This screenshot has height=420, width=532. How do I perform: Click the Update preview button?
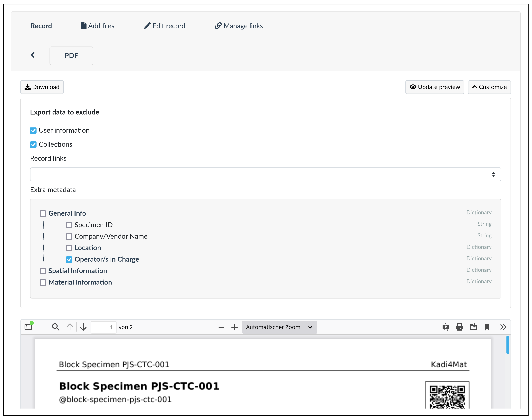click(x=434, y=87)
